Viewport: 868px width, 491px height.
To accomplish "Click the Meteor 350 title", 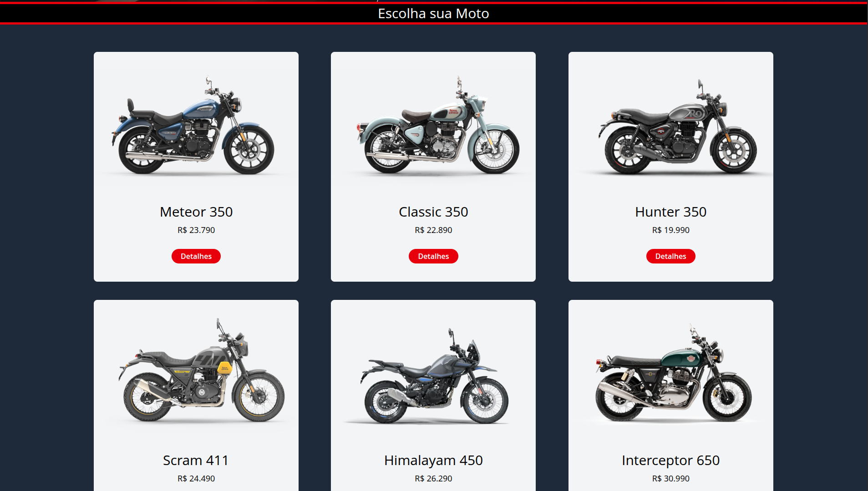I will (196, 212).
